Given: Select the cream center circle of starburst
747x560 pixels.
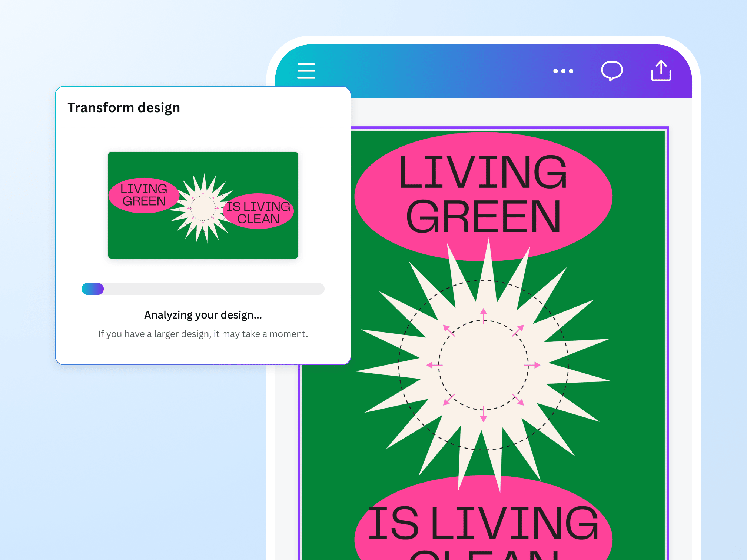Looking at the screenshot, I should coord(483,365).
